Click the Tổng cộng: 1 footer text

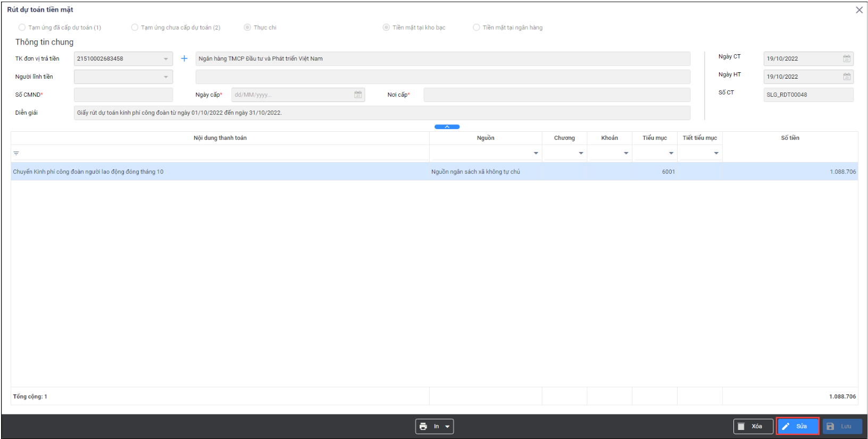click(30, 396)
